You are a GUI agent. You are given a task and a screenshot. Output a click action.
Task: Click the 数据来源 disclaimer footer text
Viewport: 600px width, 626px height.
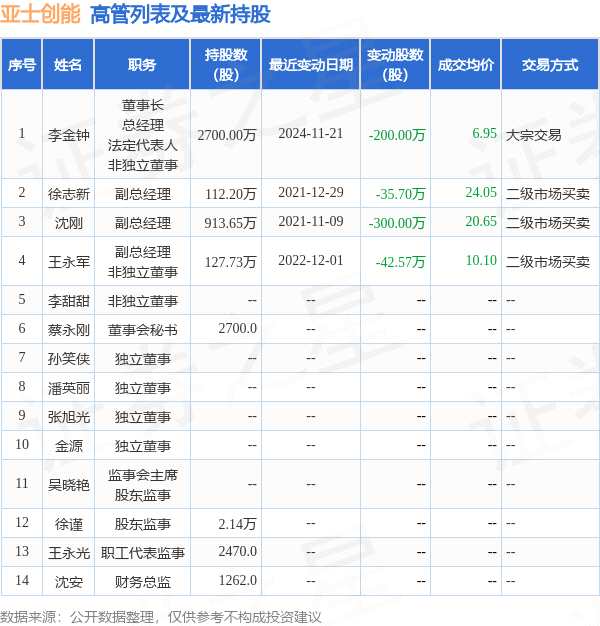tap(160, 617)
